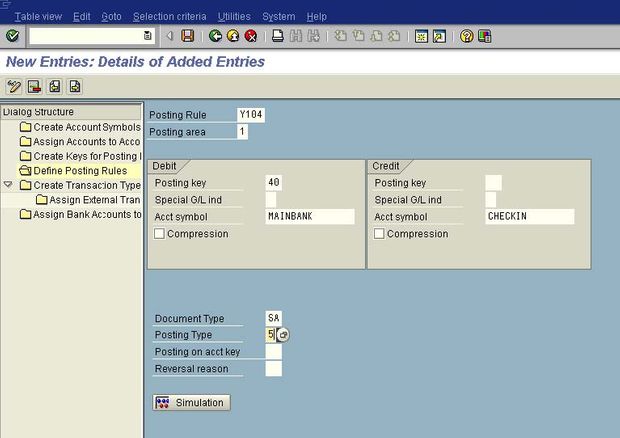Click the Previous Entry icon
The width and height of the screenshot is (620, 438).
coord(55,86)
